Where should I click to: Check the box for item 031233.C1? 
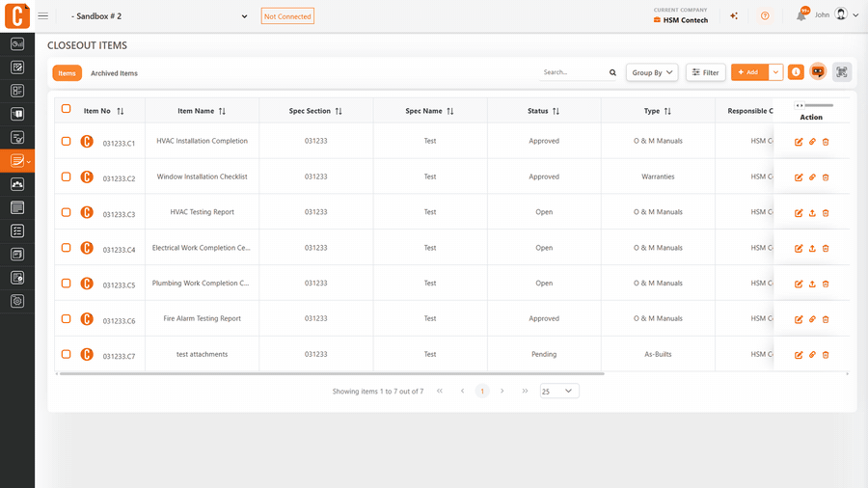pos(66,141)
